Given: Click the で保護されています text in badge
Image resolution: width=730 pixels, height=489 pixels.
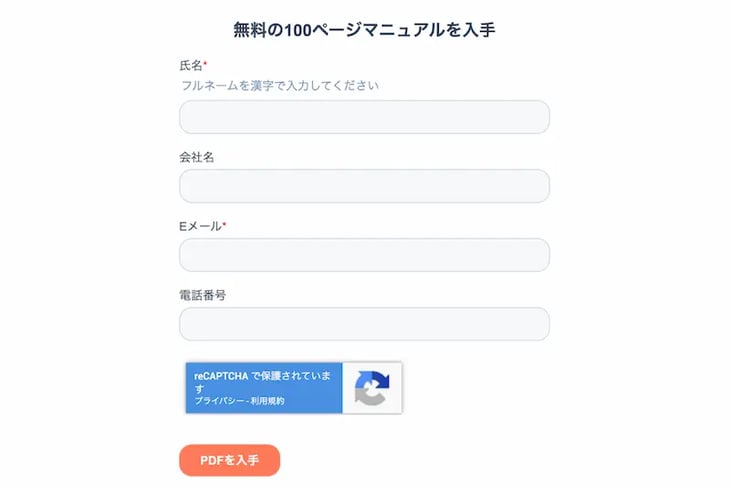Looking at the screenshot, I should click(290, 375).
